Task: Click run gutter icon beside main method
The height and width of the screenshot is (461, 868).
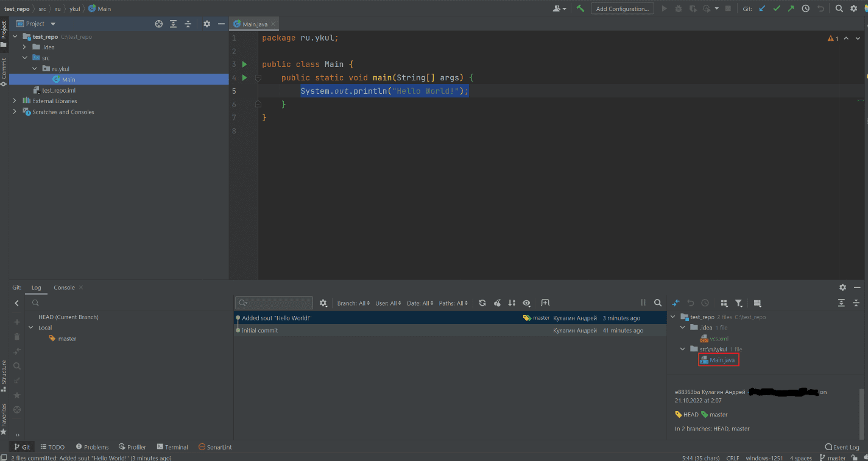Action: [244, 77]
